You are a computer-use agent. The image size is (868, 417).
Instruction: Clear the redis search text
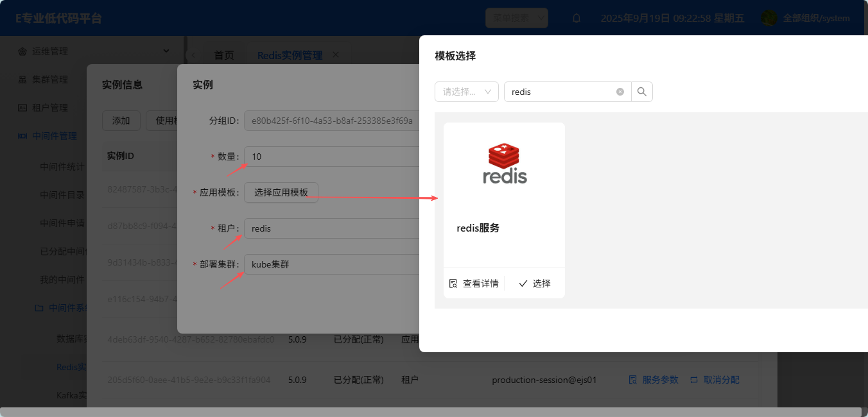620,92
